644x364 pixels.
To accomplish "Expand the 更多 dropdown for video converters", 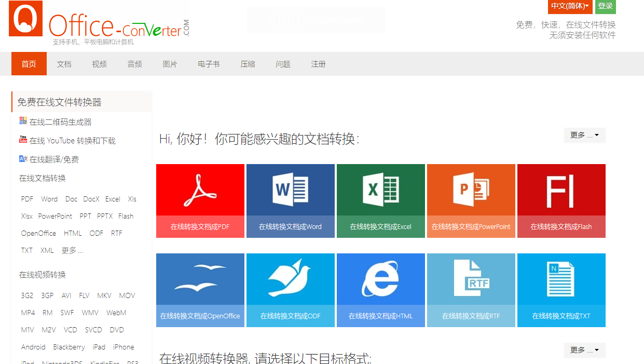I will coord(584,350).
